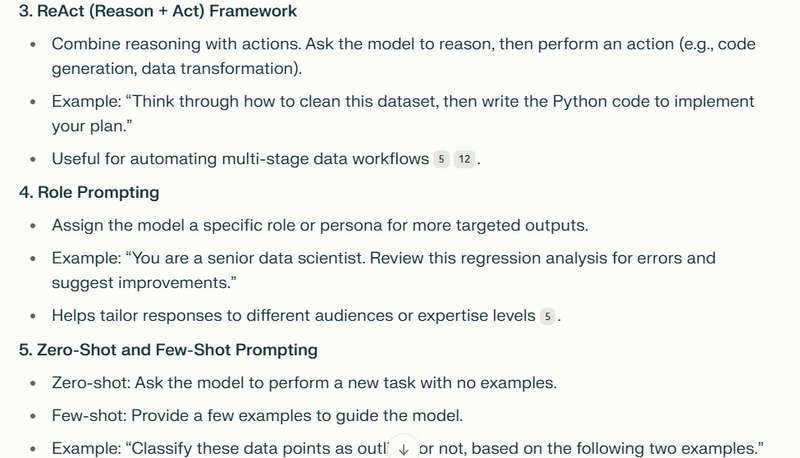The width and height of the screenshot is (800, 458).
Task: Open citation 5 after "multi-stage data workflows"
Action: 441,159
